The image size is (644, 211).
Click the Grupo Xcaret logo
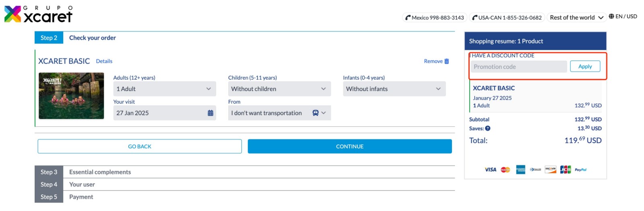point(38,14)
